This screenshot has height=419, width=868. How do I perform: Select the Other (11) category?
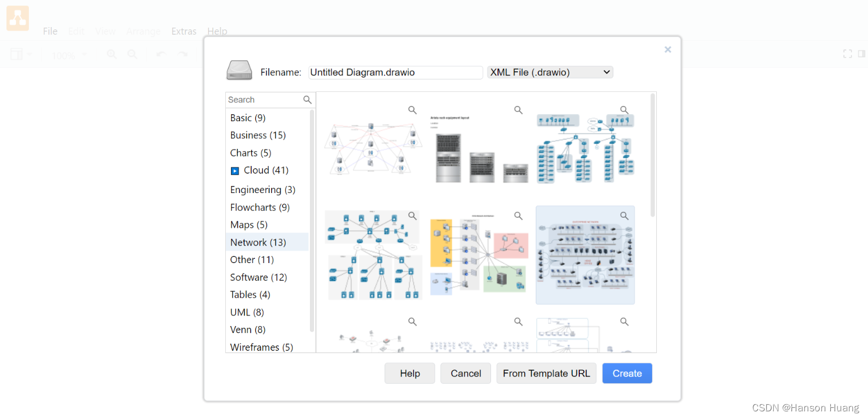coord(267,260)
